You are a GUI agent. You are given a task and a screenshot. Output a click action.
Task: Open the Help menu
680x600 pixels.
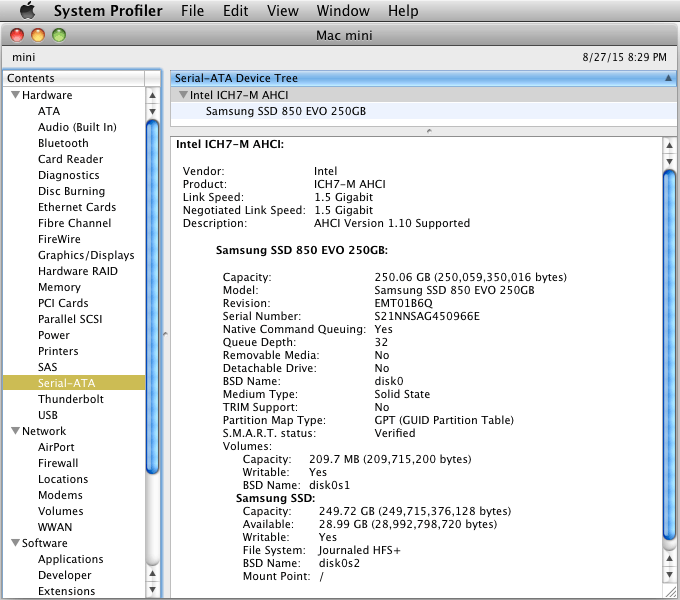click(403, 10)
